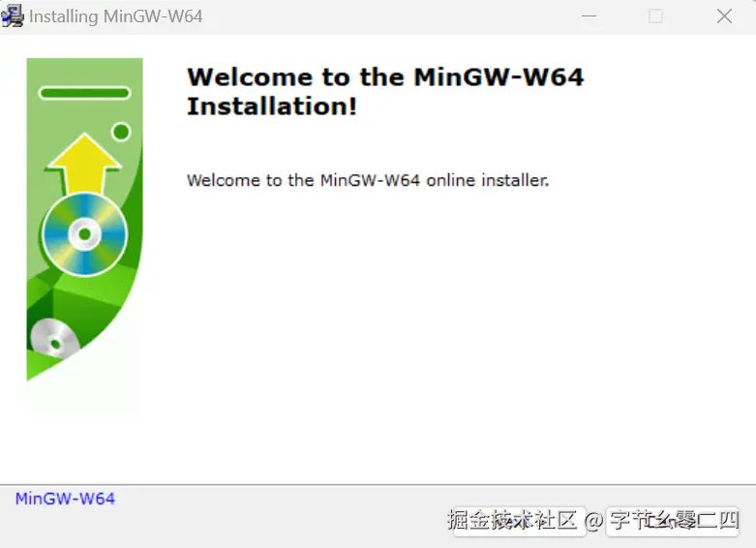756x548 pixels.
Task: Click the "Welcome to the MinGW-W64 online installer." text
Action: coord(368,180)
